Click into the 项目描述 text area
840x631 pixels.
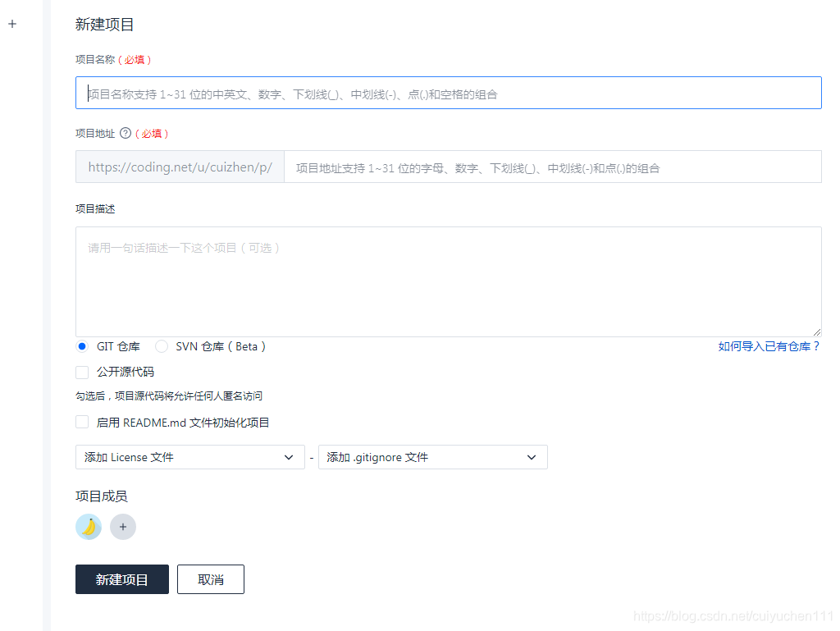[x=449, y=281]
